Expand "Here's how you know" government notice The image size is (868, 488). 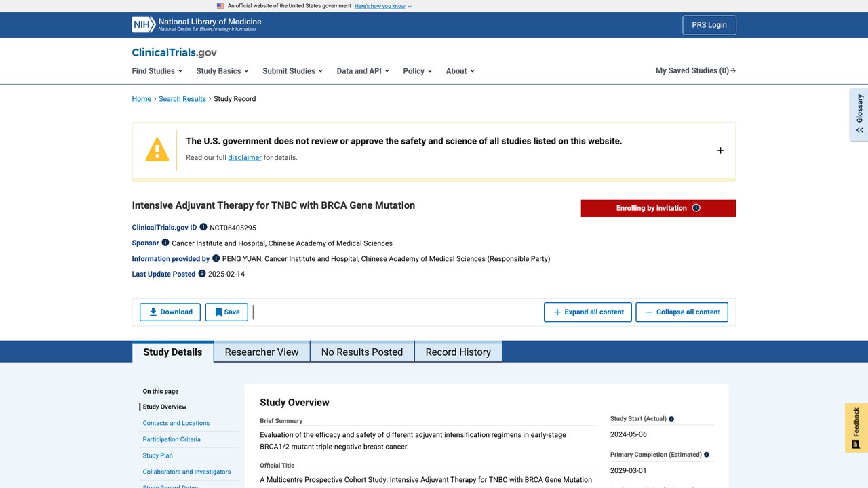pyautogui.click(x=383, y=6)
